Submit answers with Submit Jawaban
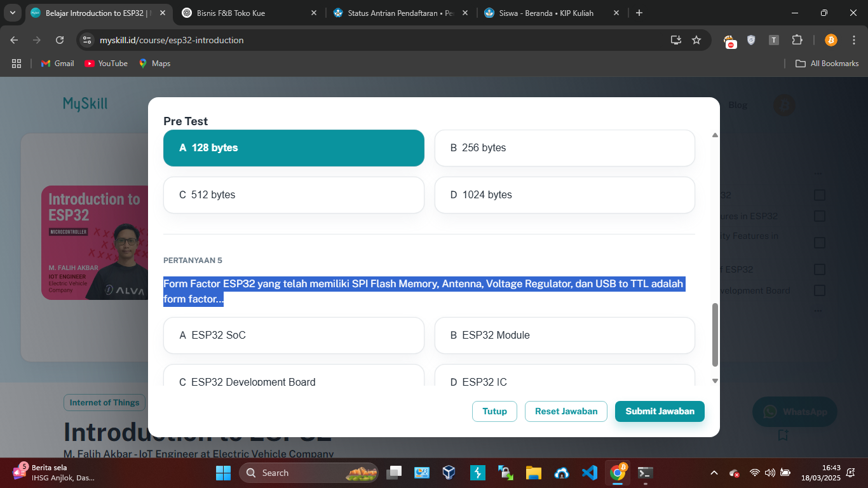Viewport: 868px width, 488px height. [x=660, y=411]
